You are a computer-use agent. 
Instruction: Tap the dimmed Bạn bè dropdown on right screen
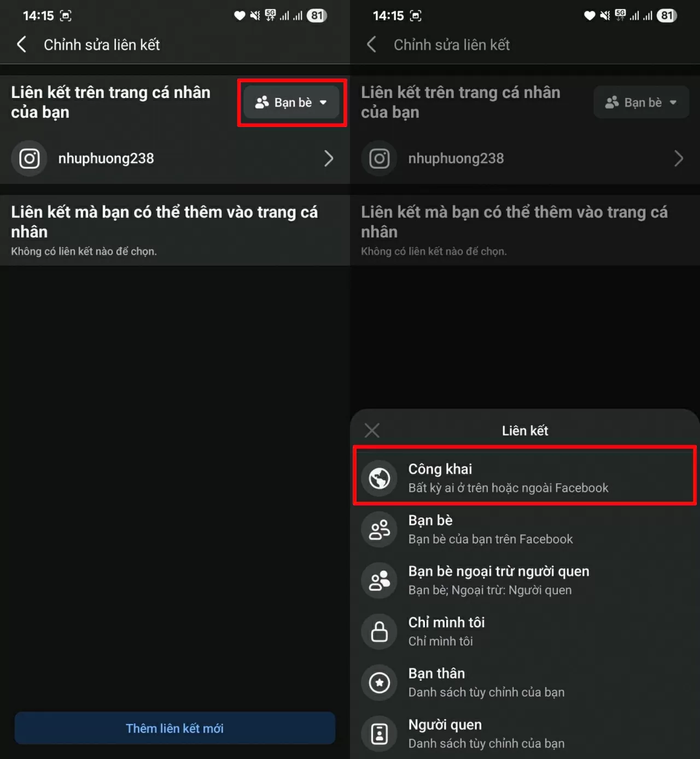(641, 102)
